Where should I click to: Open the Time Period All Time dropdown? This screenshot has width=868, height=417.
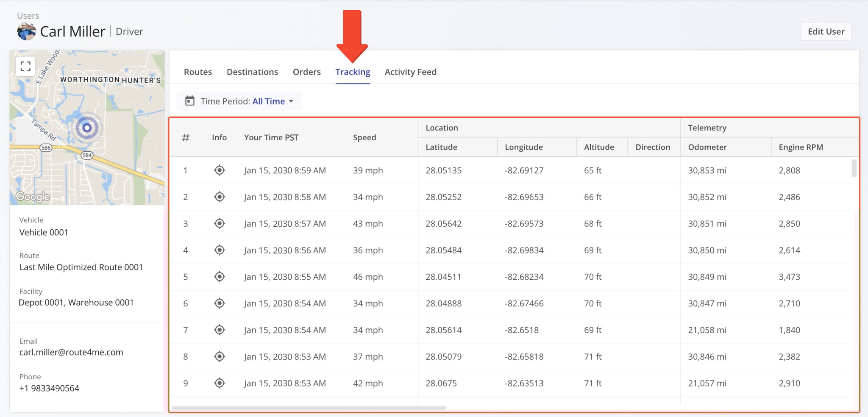coord(268,101)
